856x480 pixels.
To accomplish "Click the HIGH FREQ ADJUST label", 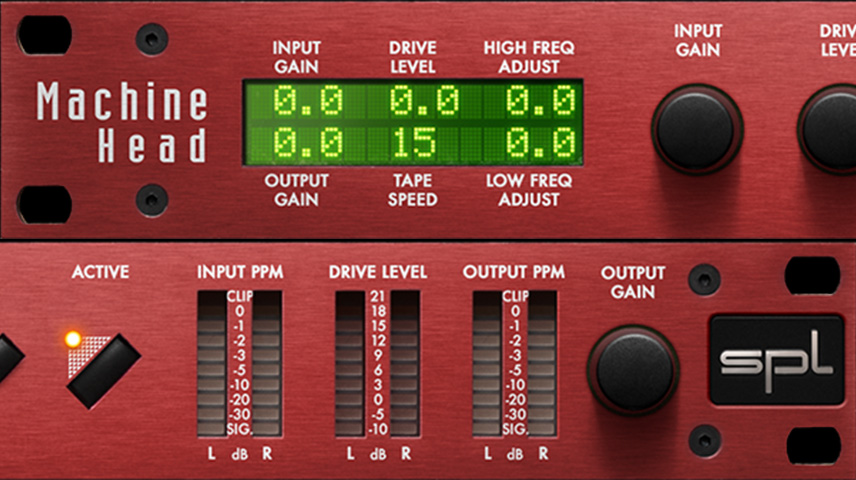I will pyautogui.click(x=529, y=57).
